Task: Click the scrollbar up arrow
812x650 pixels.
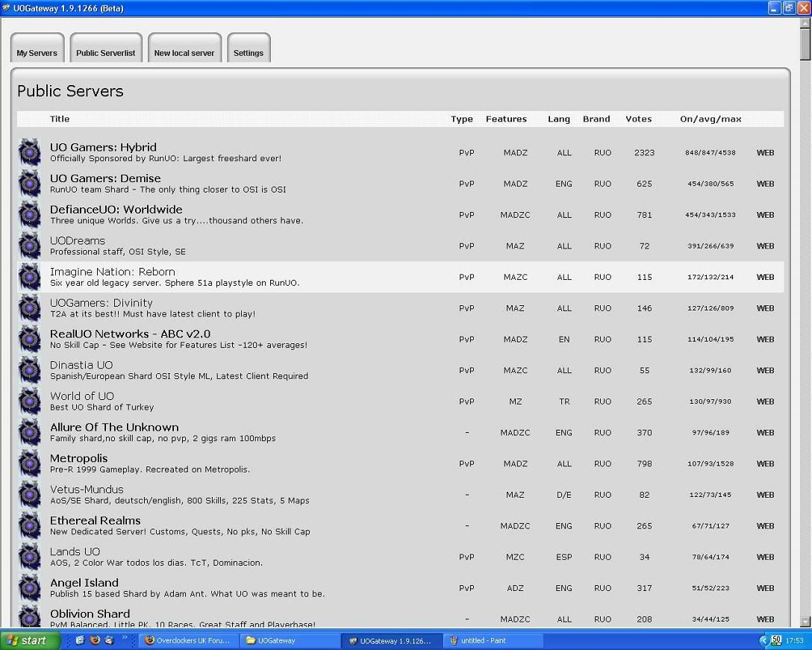Action: click(805, 23)
